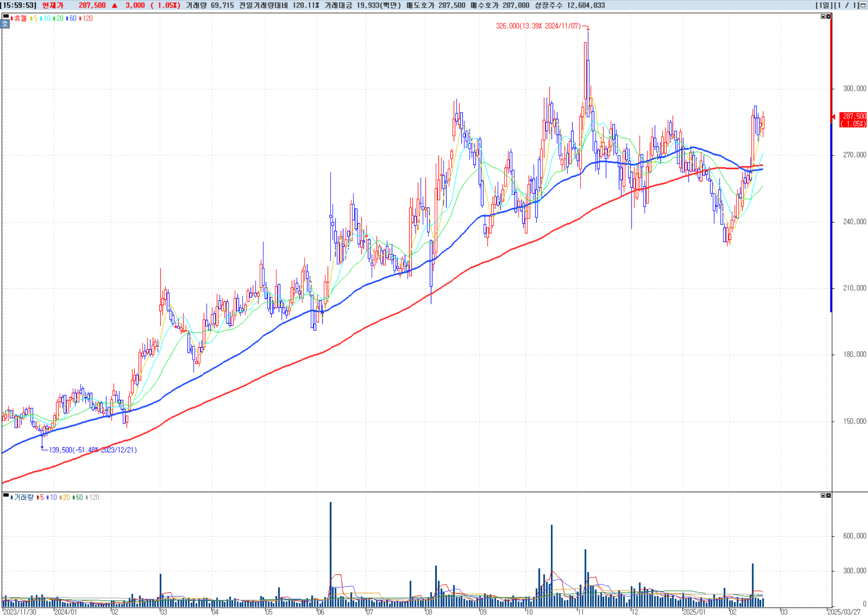Click the red 287,500 current price tag
Viewport: 868px width, 616px height.
(x=854, y=120)
